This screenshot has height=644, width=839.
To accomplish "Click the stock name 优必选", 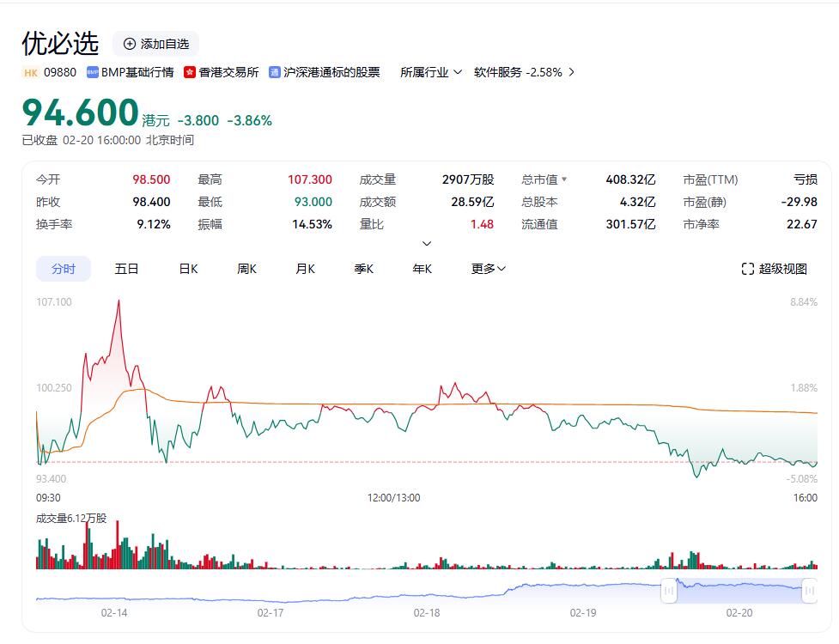I will point(60,43).
